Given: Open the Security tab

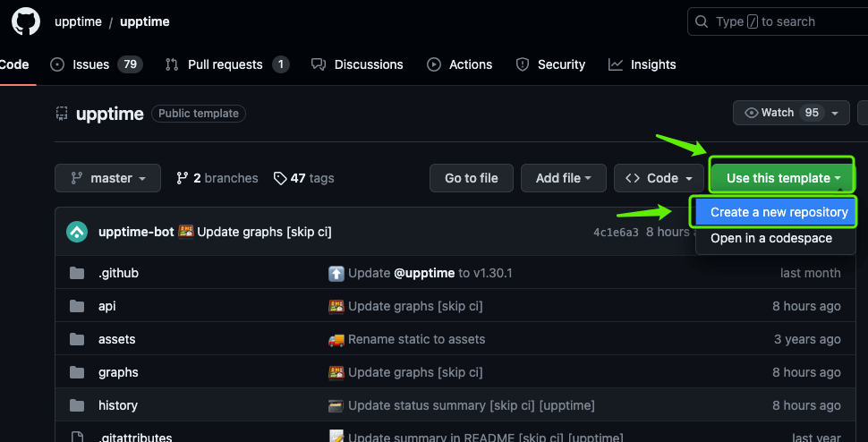Looking at the screenshot, I should pyautogui.click(x=550, y=64).
